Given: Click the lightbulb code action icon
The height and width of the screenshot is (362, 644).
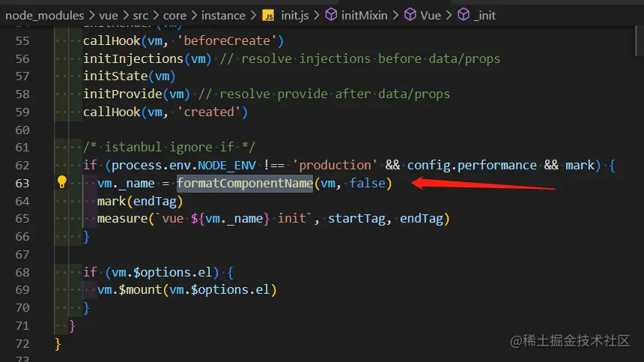Looking at the screenshot, I should click(x=61, y=181).
